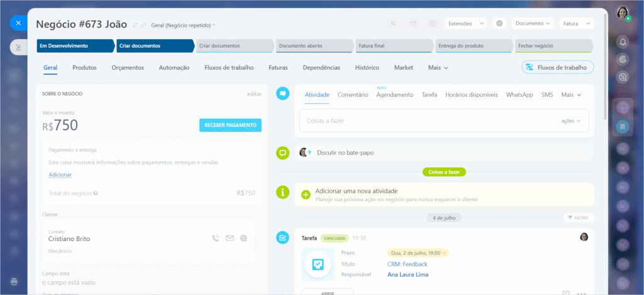Viewport: 644px width, 295px height.
Task: Open chat icon beside Cristiano Brito
Action: (x=243, y=238)
